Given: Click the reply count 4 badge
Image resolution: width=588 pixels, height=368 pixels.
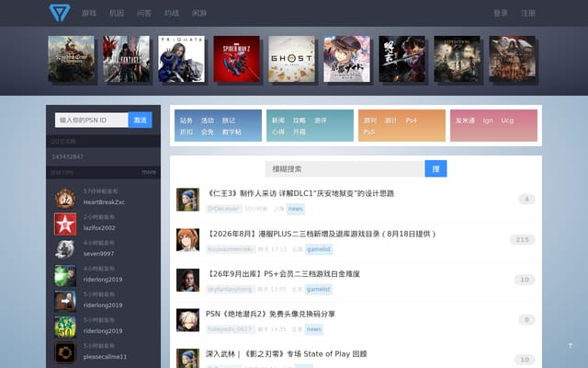Looking at the screenshot, I should click(526, 199).
